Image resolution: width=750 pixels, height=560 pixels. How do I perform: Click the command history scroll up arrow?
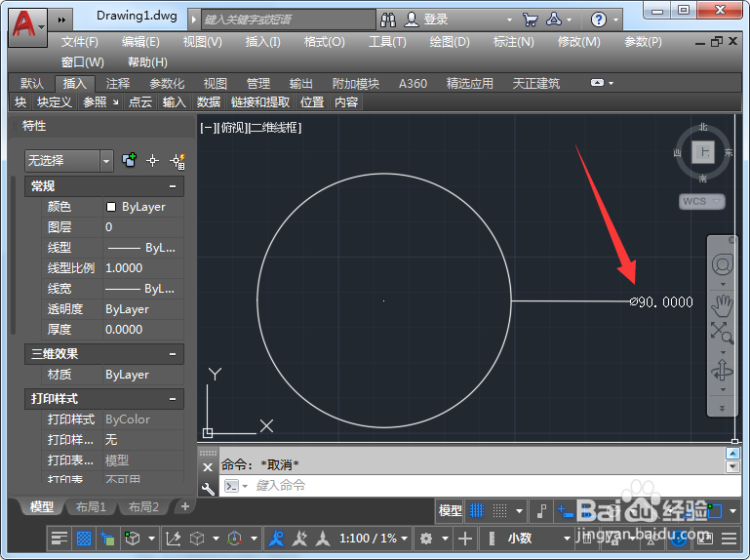coord(732,454)
